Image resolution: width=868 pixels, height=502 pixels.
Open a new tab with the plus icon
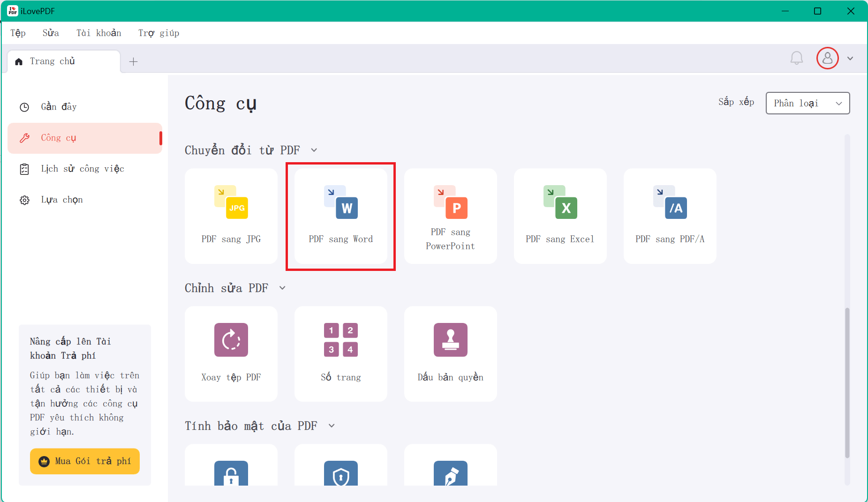(x=134, y=61)
